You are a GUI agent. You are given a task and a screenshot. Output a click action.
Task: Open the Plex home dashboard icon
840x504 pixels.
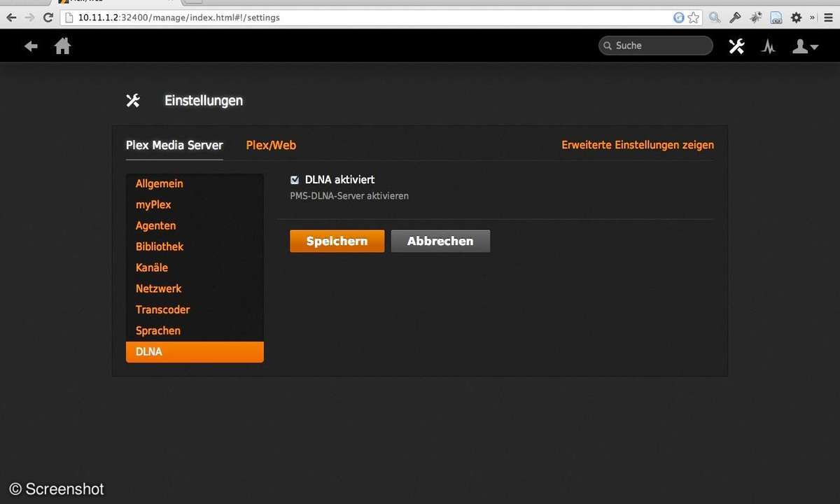pos(63,46)
